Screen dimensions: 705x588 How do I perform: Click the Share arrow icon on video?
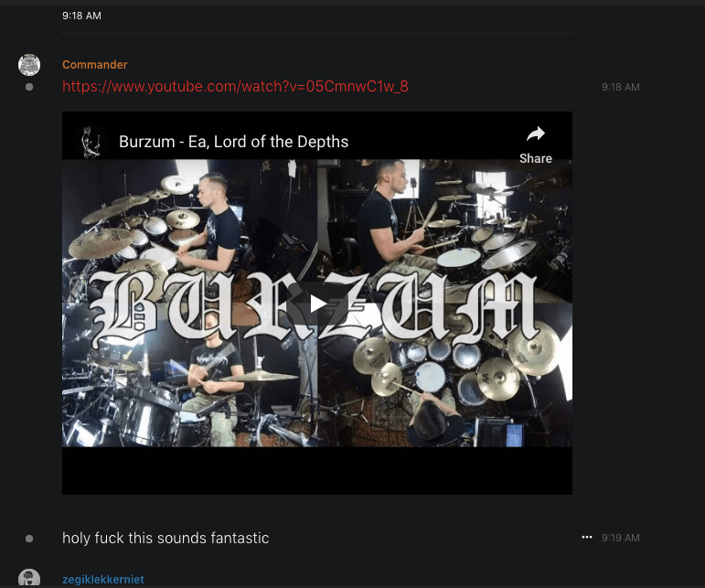point(535,134)
